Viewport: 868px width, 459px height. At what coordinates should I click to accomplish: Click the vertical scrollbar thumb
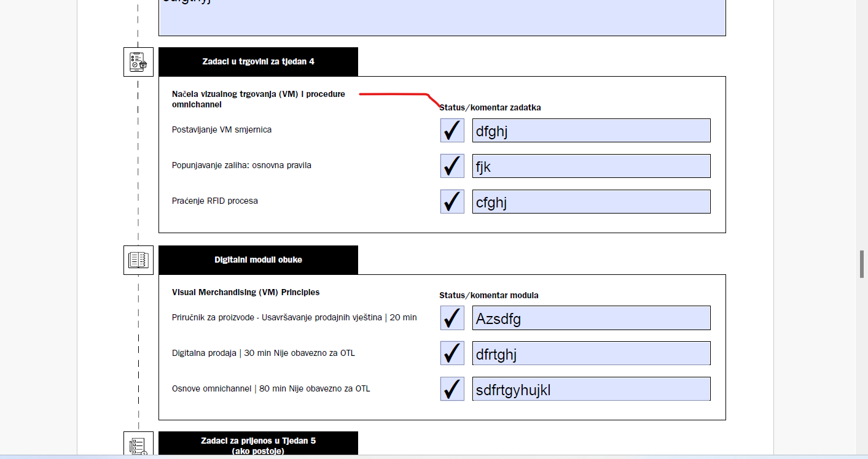point(862,264)
